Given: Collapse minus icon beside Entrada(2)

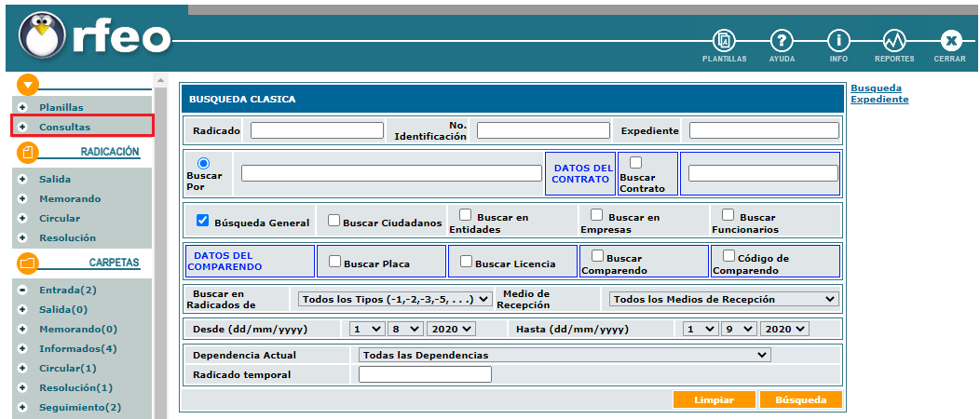Looking at the screenshot, I should [22, 290].
